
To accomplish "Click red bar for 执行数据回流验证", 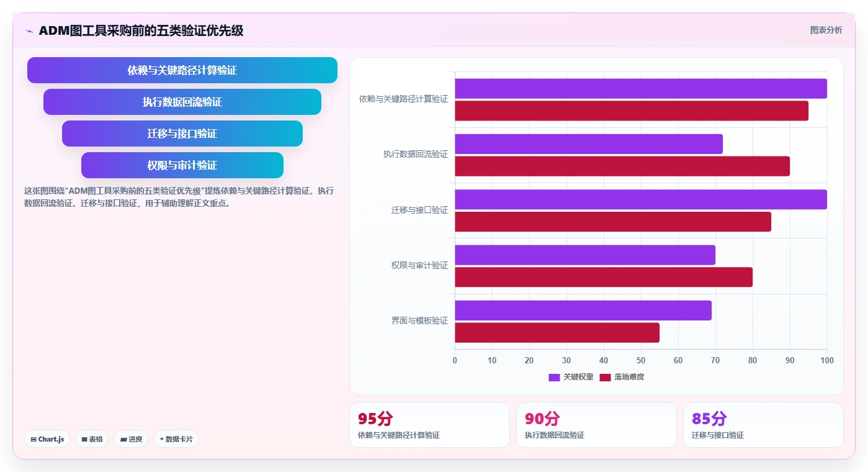I will [x=622, y=166].
